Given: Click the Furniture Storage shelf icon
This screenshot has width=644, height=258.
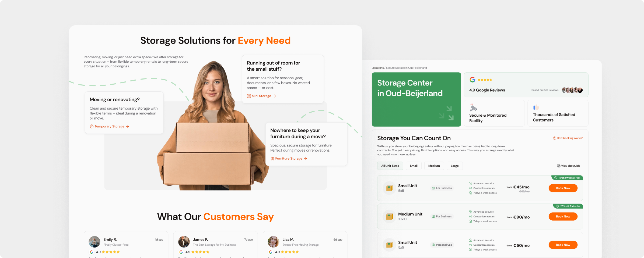Looking at the screenshot, I should [272, 159].
